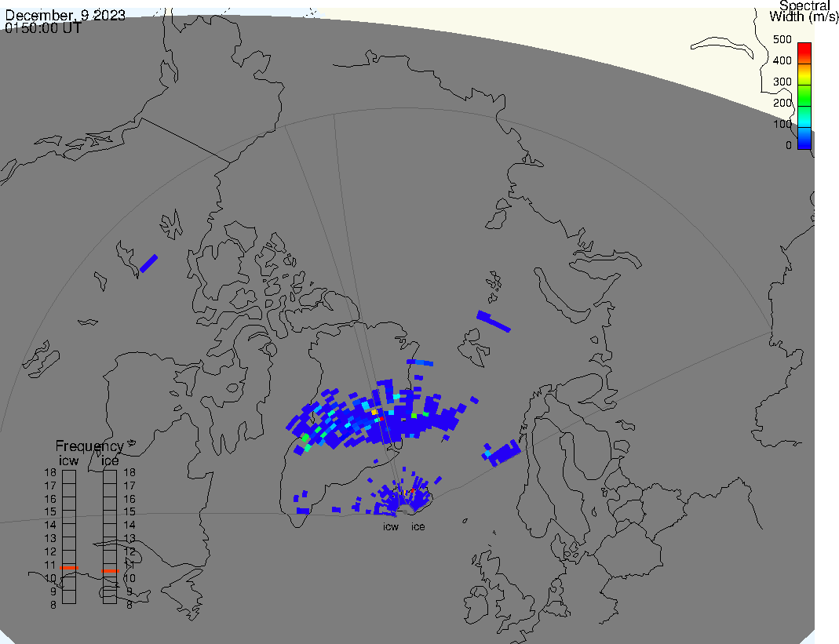Click the red marker on the icw frequency bar
839x644 pixels.
point(69,567)
